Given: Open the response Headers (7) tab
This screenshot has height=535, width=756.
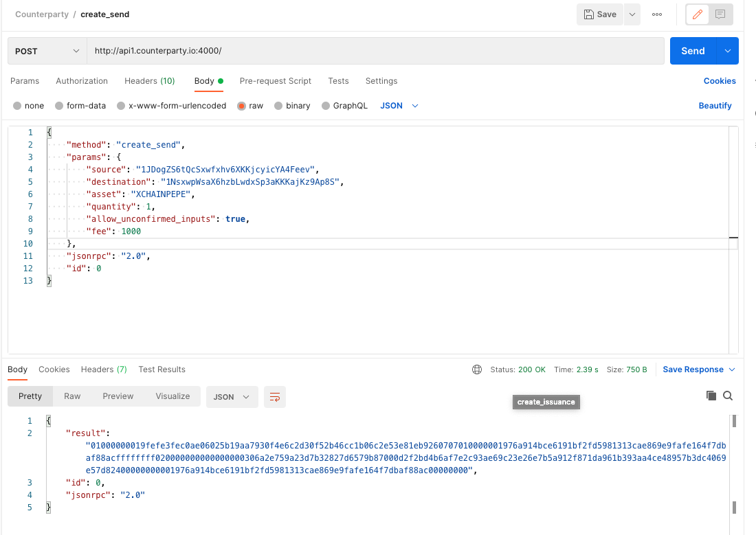Looking at the screenshot, I should (104, 369).
